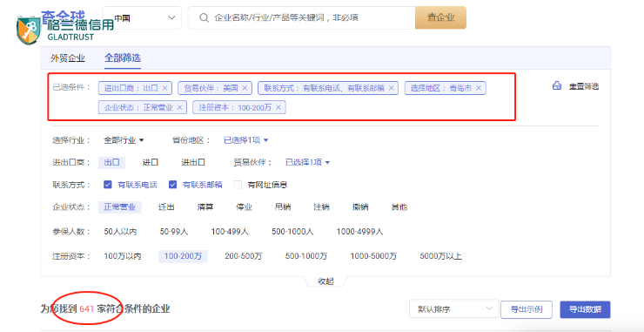Image resolution: width=644 pixels, height=332 pixels.
Task: Remove the 企业状态：正常营业 filter tag
Action: click(x=179, y=107)
